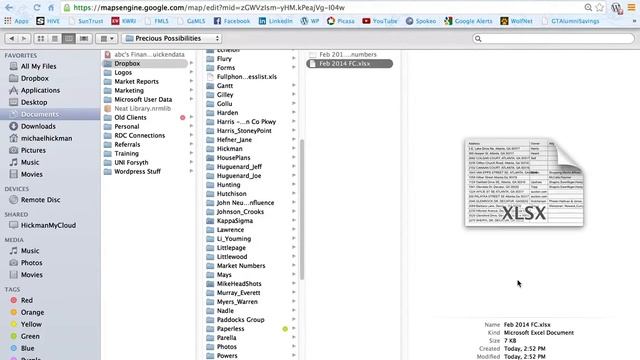Switch to cover flow view

point(84,38)
